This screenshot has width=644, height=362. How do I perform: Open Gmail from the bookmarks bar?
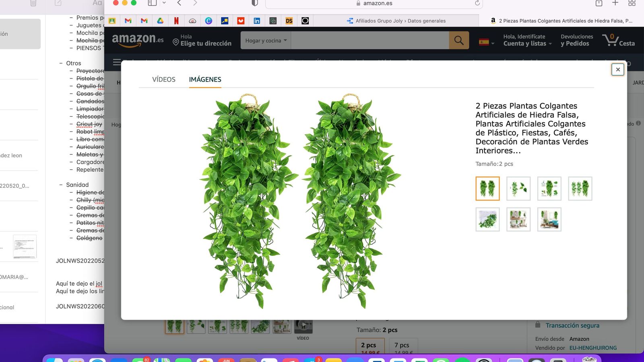point(128,21)
